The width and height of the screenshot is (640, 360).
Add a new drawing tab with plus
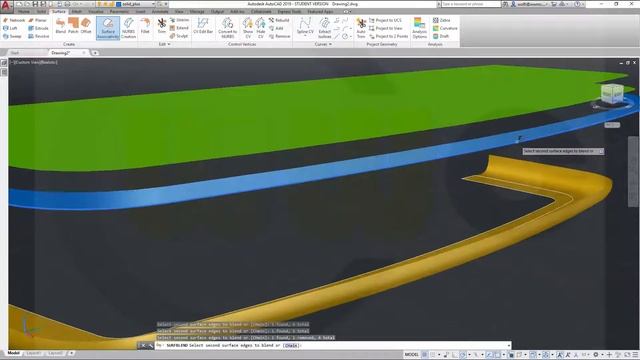(x=95, y=53)
